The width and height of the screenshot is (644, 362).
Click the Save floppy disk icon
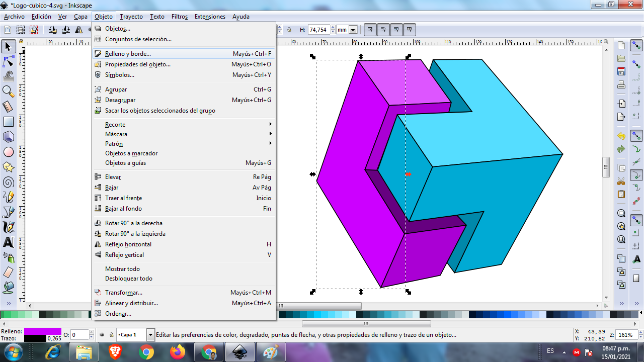(621, 71)
